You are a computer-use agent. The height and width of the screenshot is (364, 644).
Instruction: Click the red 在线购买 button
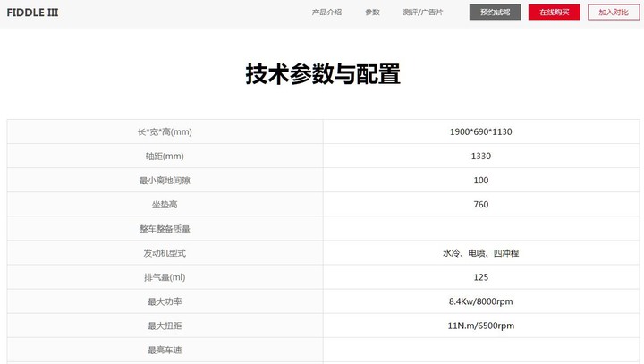tap(554, 13)
